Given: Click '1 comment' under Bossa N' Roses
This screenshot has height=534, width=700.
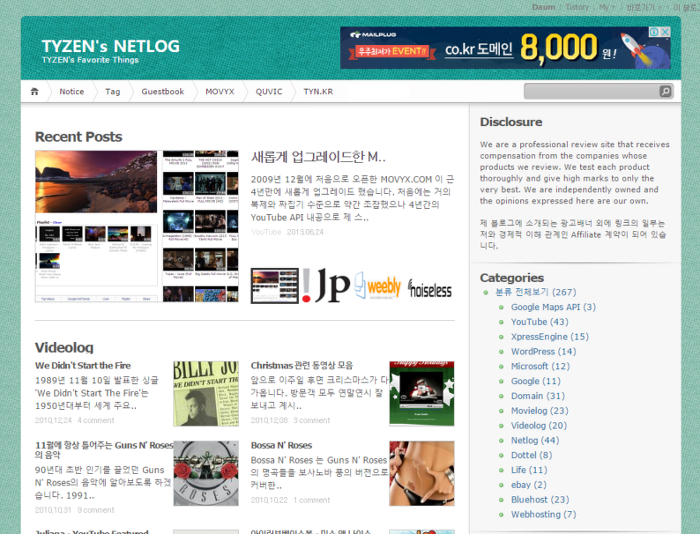Looking at the screenshot, I should pyautogui.click(x=312, y=500).
